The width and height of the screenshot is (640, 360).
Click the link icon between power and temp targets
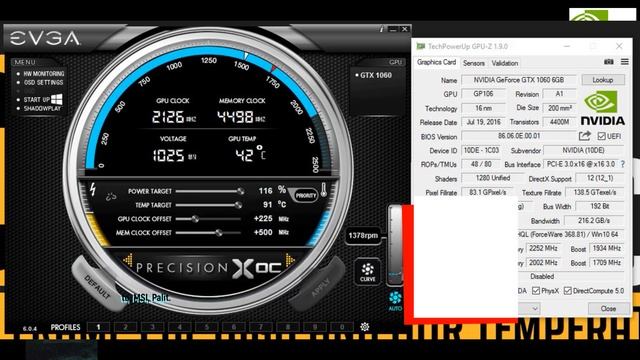111,197
